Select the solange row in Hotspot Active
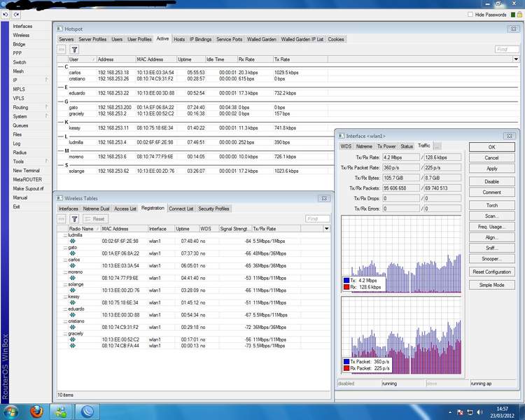 coord(192,171)
